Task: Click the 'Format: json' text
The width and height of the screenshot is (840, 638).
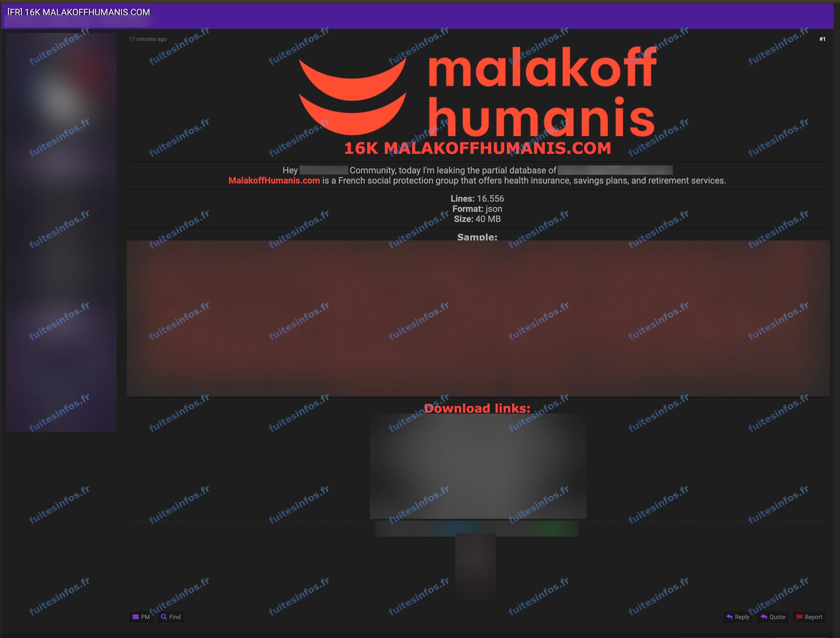Action: pos(477,209)
